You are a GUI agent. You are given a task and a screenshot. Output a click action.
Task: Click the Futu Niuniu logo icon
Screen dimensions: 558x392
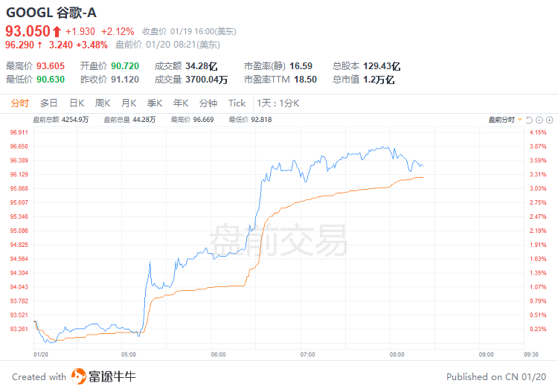[x=79, y=376]
